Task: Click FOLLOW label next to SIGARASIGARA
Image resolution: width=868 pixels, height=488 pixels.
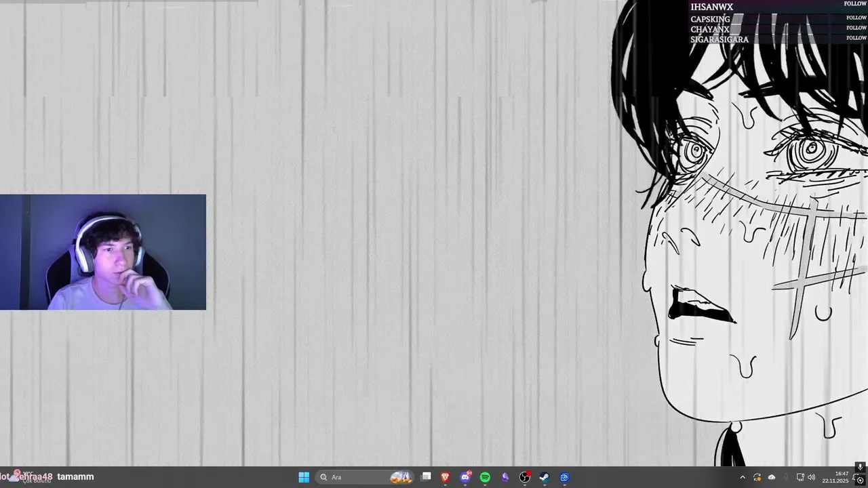Action: click(856, 38)
